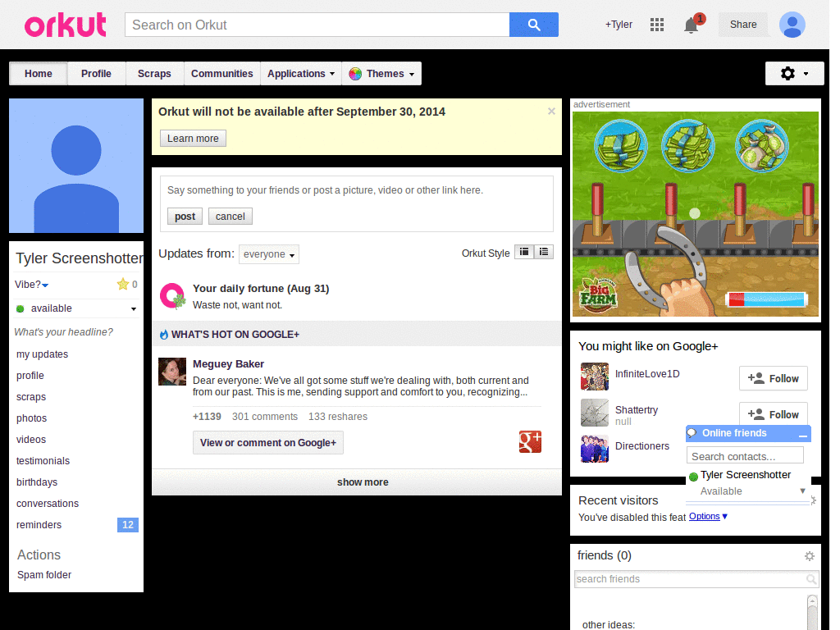Click the Learn more button

pos(193,138)
